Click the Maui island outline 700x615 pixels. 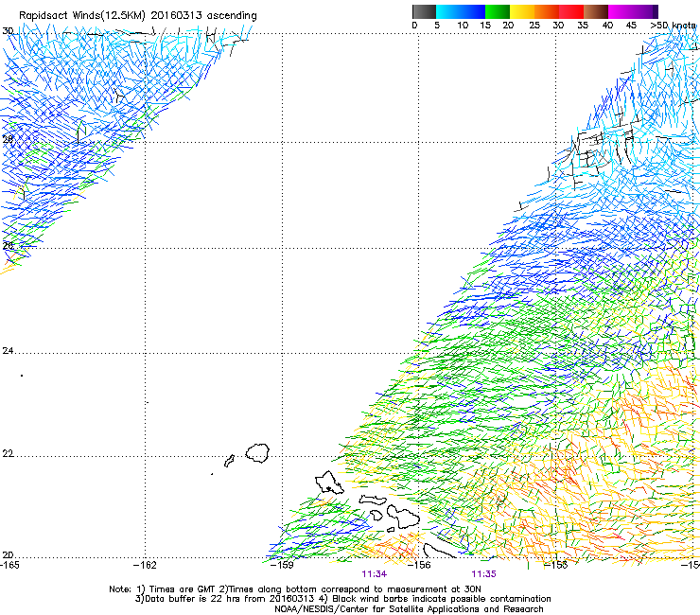pyautogui.click(x=403, y=518)
